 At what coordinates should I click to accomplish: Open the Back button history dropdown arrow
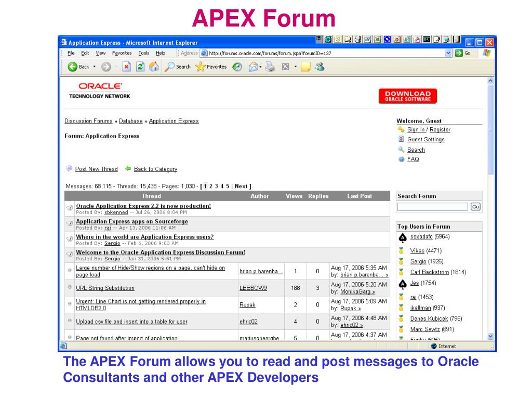95,67
